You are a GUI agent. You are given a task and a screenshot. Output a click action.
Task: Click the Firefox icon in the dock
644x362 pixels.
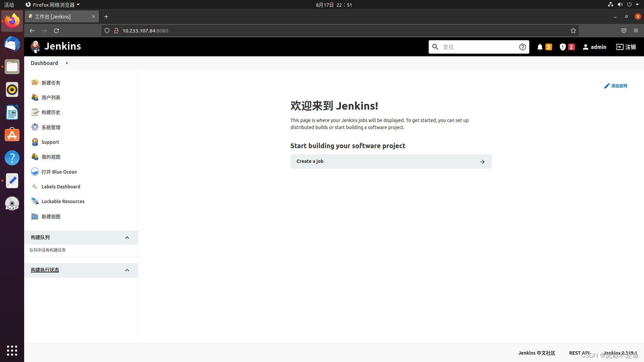click(x=12, y=21)
